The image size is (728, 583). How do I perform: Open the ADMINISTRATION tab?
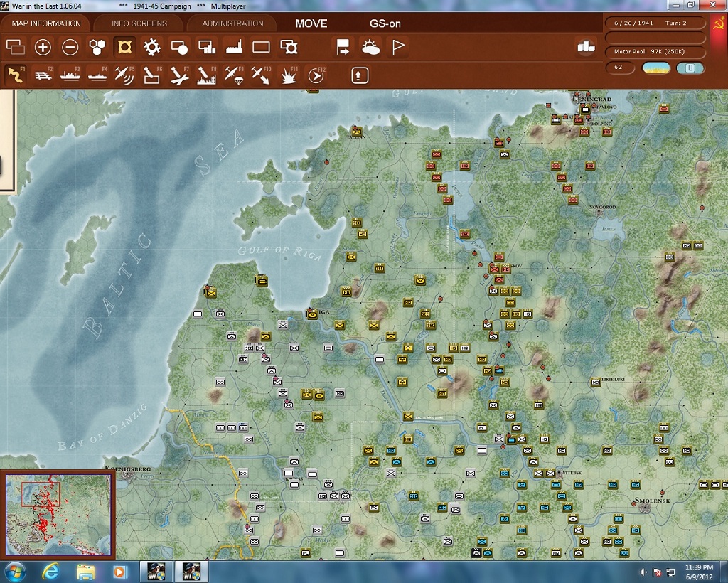[232, 23]
